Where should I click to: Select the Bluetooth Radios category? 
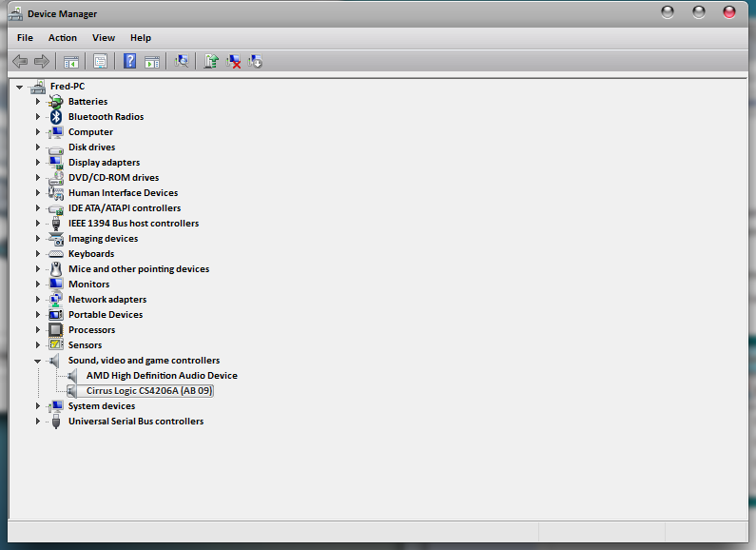point(106,117)
